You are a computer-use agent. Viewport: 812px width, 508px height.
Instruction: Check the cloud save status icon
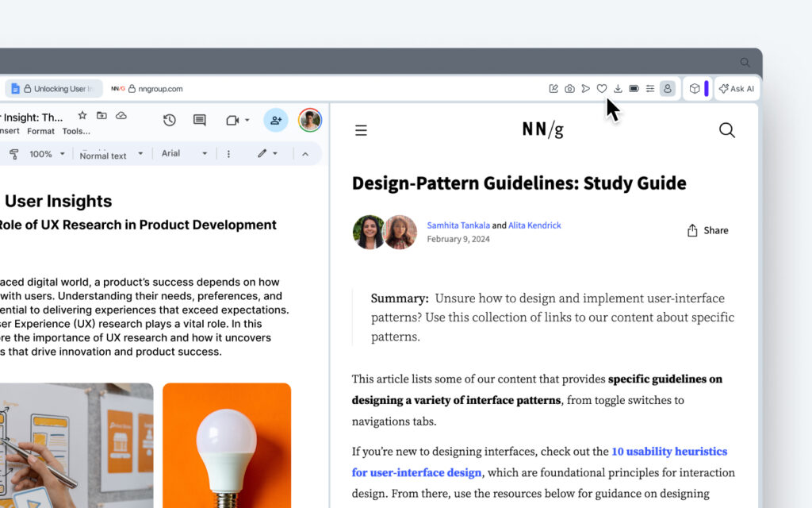click(x=121, y=115)
